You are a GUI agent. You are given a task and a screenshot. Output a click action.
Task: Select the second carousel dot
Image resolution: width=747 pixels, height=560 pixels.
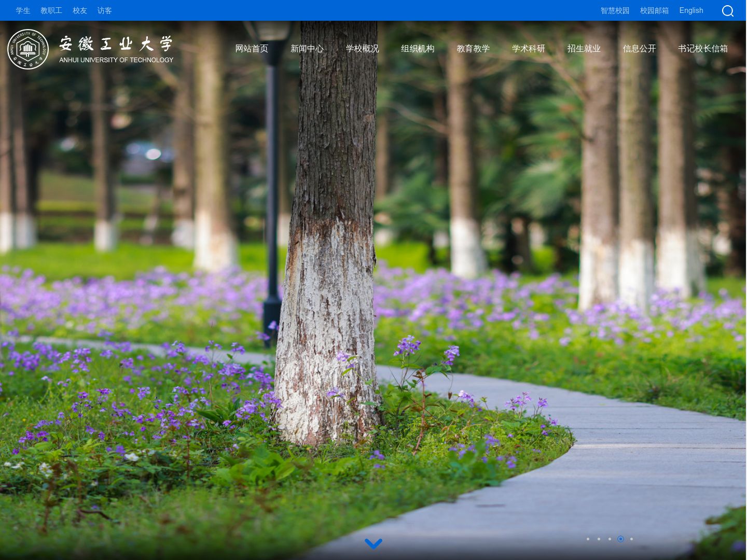(x=599, y=539)
